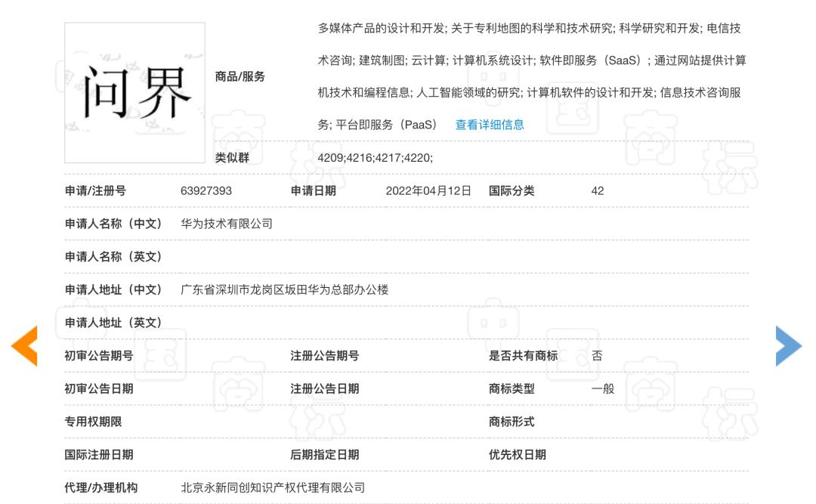
Task: Select international class 42
Action: click(597, 190)
